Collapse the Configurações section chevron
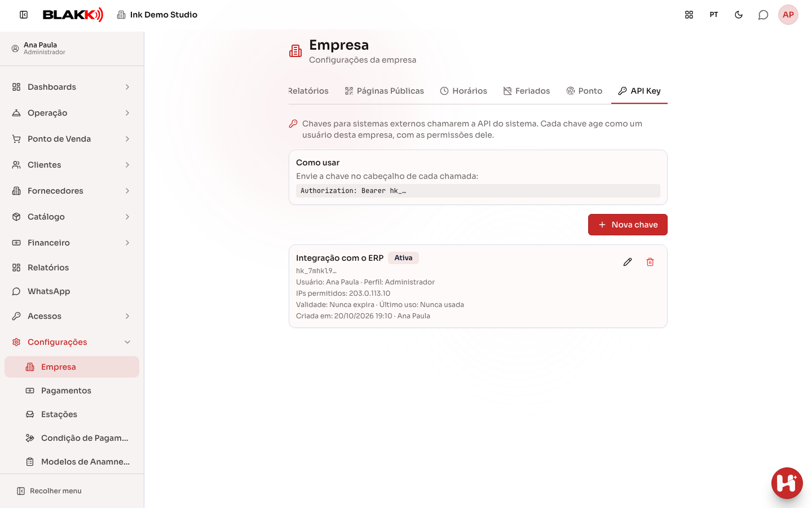The height and width of the screenshot is (508, 812). [x=127, y=342]
